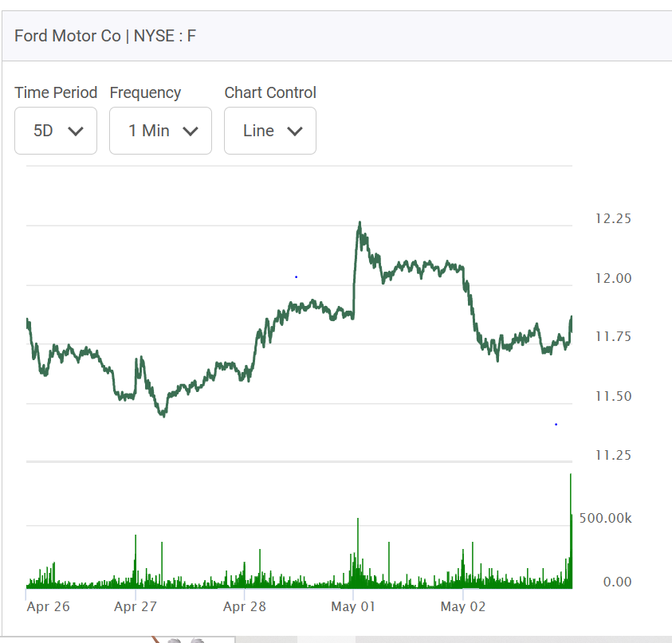Screen dimensions: 672x643
Task: Click the 11.50 price axis label
Action: point(613,396)
